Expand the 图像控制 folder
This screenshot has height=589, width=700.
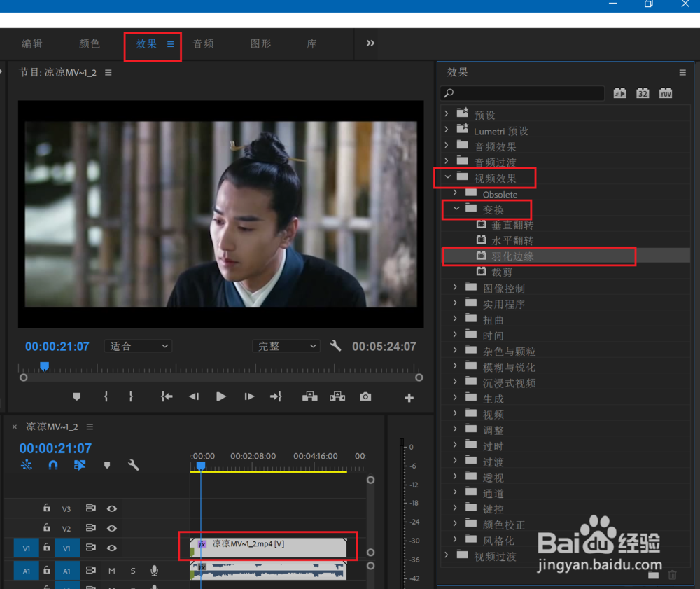[455, 287]
